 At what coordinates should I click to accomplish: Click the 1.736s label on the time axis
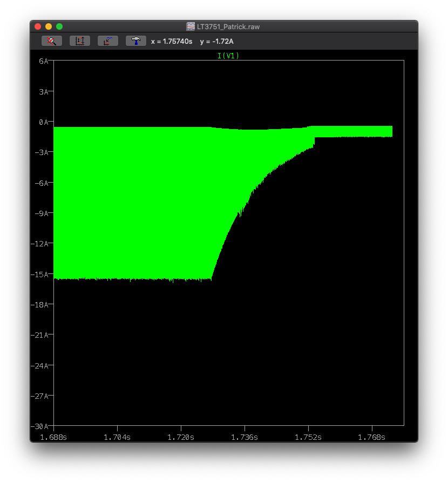tap(245, 437)
